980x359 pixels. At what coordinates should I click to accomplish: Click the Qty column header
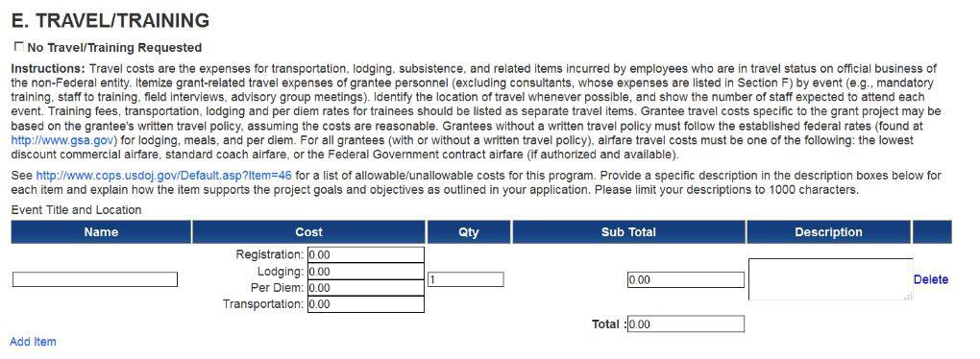[469, 231]
